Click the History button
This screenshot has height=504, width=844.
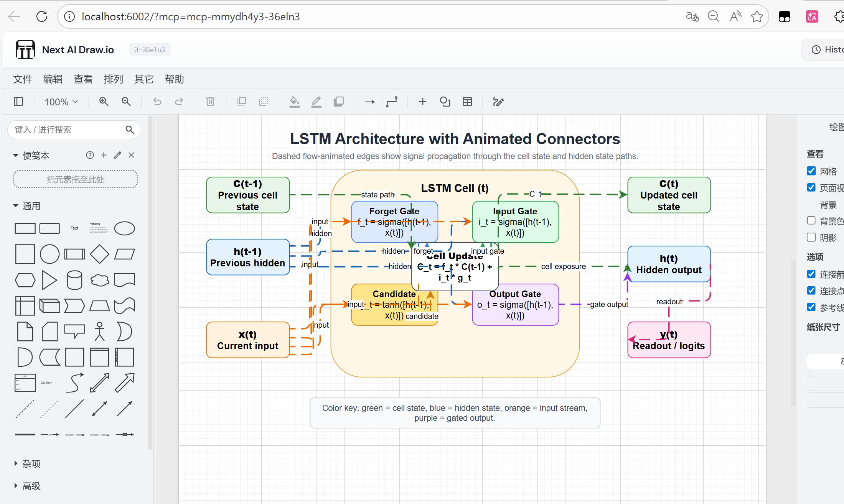825,49
